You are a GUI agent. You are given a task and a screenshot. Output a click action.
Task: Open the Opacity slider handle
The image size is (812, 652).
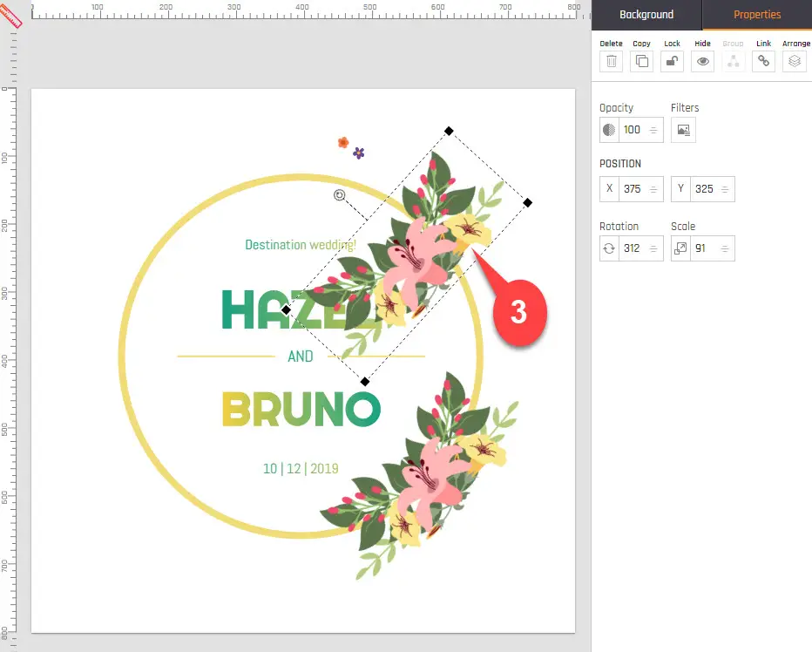[653, 130]
